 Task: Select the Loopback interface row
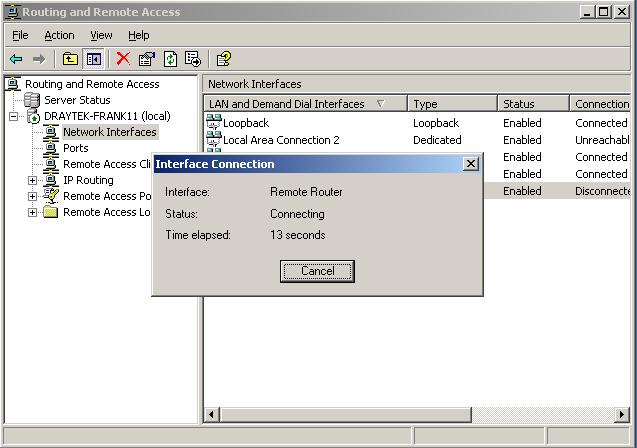pyautogui.click(x=417, y=123)
